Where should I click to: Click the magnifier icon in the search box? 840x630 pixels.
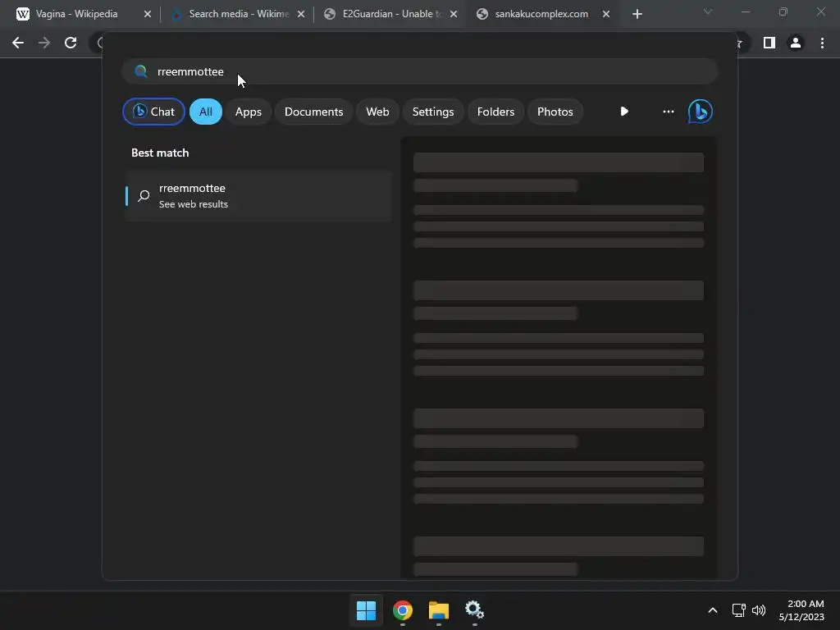tap(141, 71)
